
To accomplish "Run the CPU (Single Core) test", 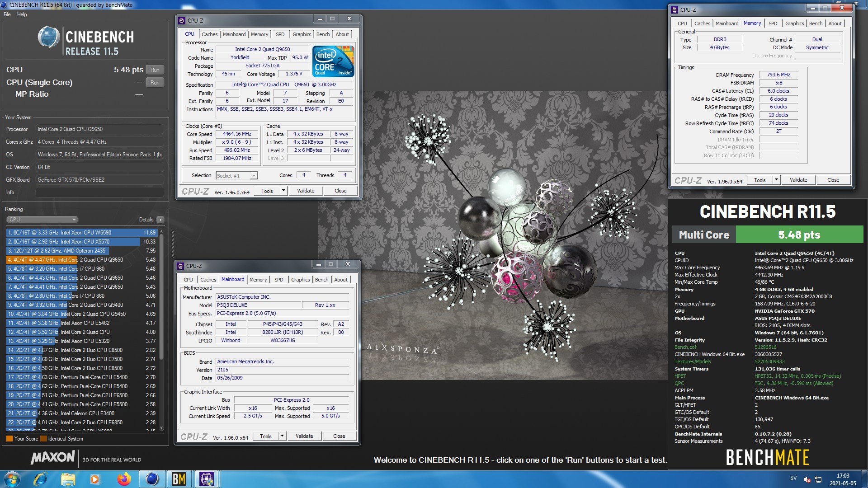I will 155,83.
